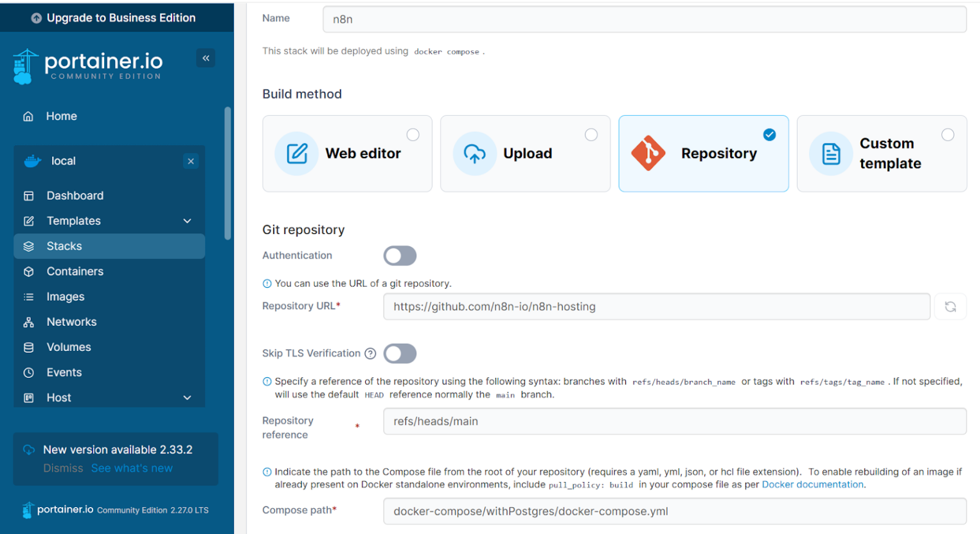Viewport: 980px width, 534px height.
Task: Click the Containers cube icon in sidebar
Action: [x=29, y=272]
